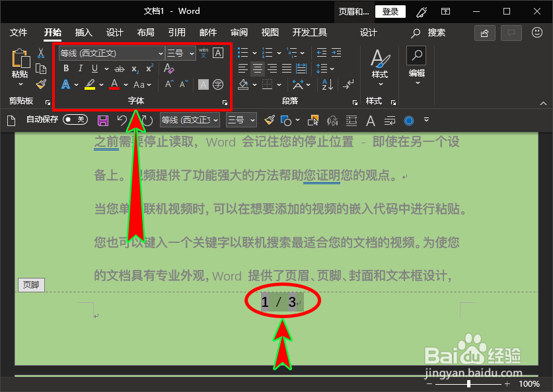Create new blank document icon
Screen dimensions: 553x392
[x=11, y=121]
